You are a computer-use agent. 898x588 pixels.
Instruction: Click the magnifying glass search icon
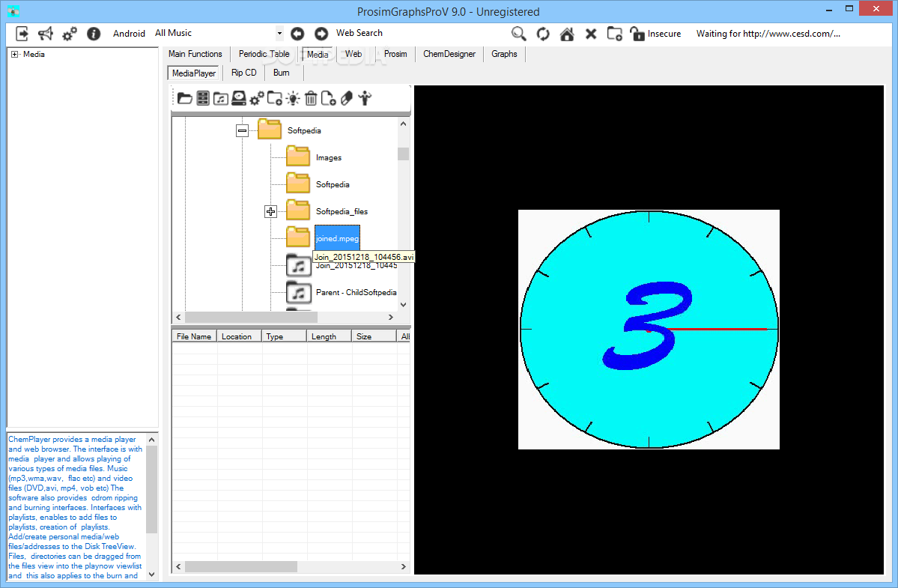(519, 34)
